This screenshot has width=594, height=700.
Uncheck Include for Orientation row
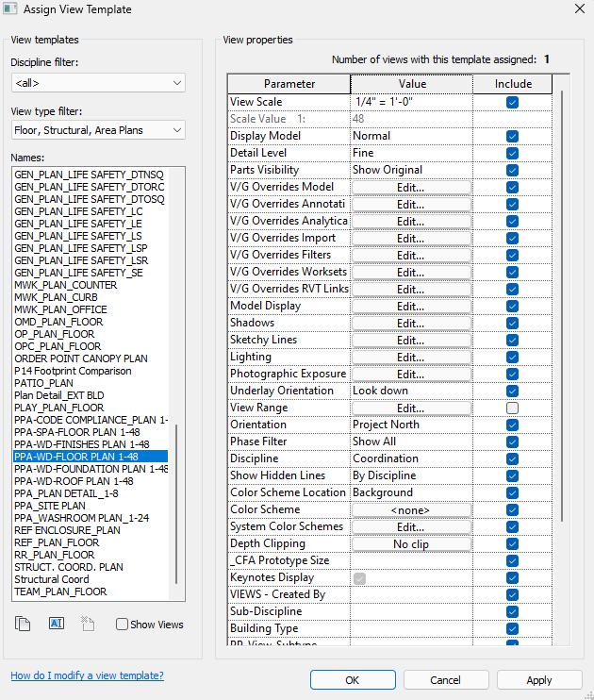point(512,425)
